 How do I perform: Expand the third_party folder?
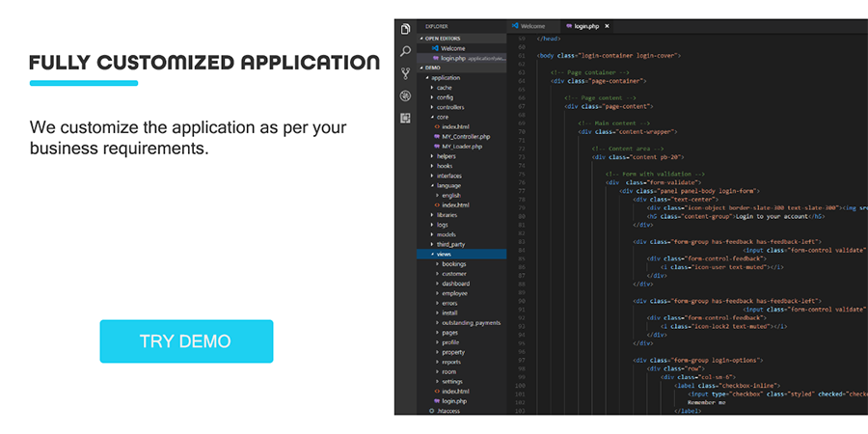(450, 244)
